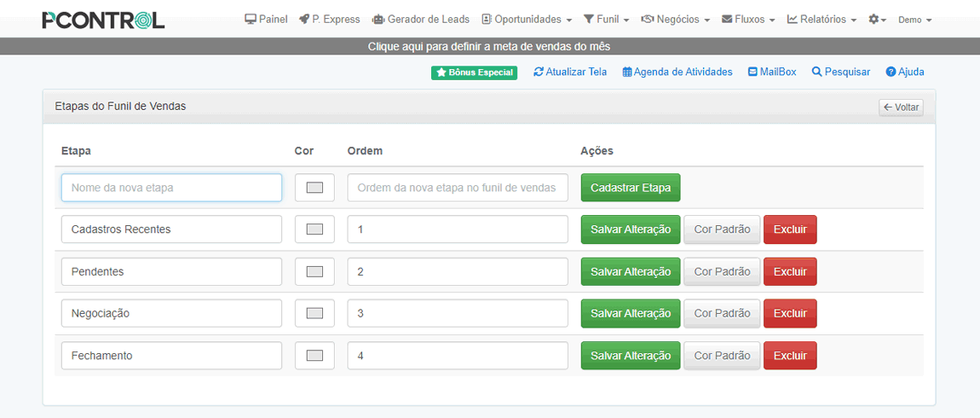Click Cadastrar Etapa button
The height and width of the screenshot is (418, 980).
631,188
